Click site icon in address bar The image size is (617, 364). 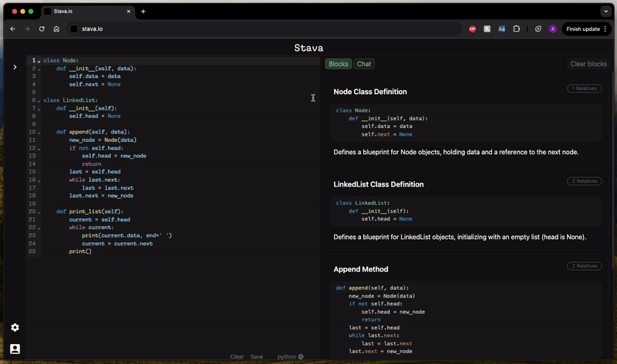74,29
